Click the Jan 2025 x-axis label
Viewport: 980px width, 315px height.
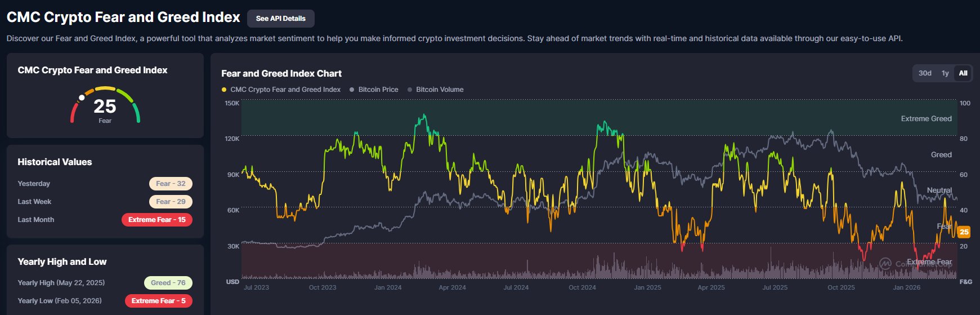(647, 287)
